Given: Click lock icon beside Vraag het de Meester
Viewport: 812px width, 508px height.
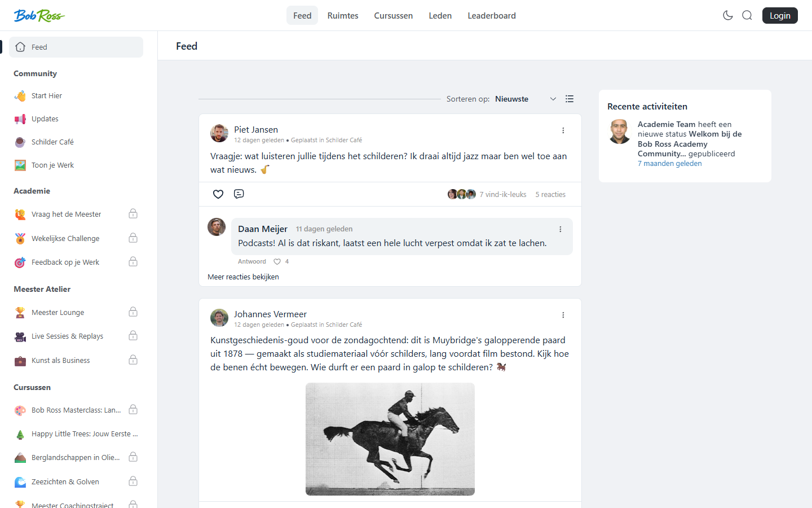Looking at the screenshot, I should click(x=133, y=213).
